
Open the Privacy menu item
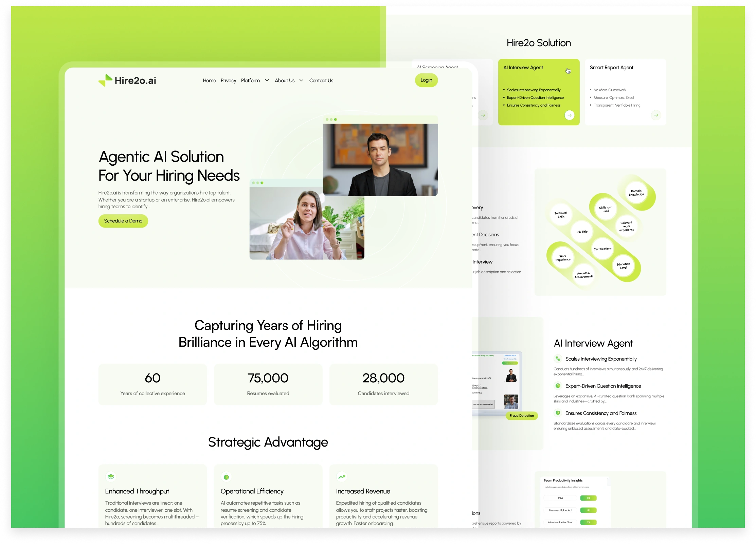pos(228,80)
